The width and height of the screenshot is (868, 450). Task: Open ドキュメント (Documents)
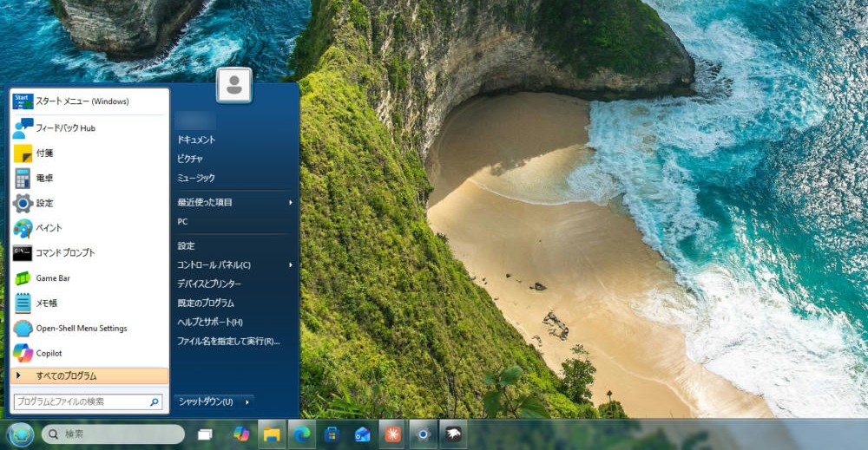click(x=196, y=140)
